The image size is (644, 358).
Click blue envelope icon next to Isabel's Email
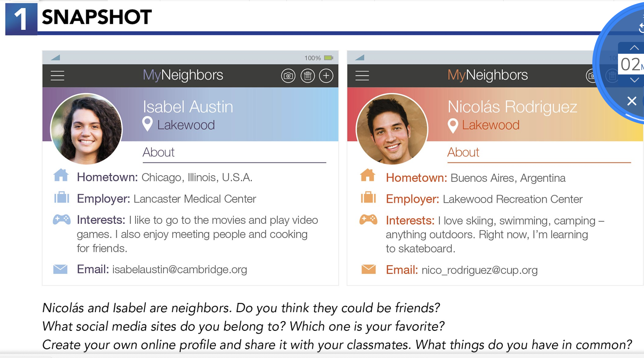click(60, 269)
